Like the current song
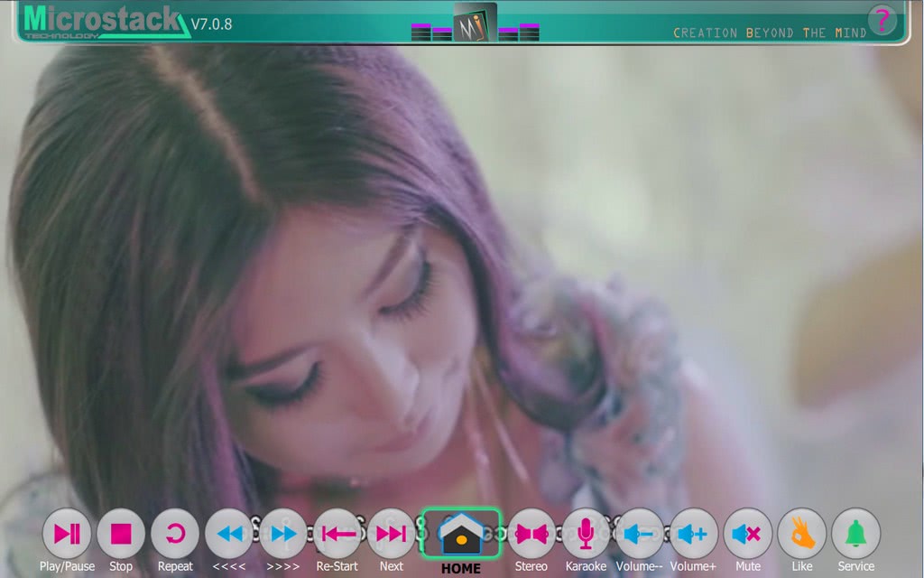 pos(802,534)
